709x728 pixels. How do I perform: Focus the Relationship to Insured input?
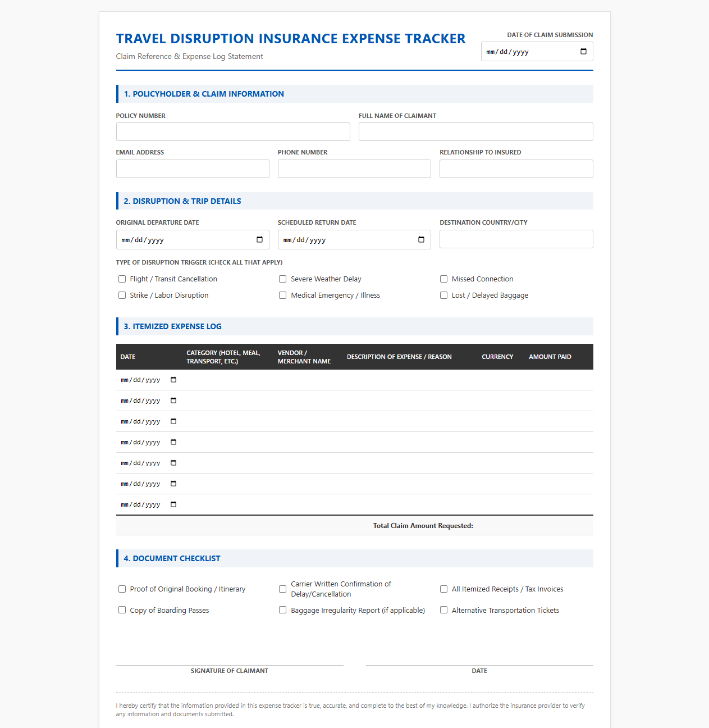(x=516, y=169)
